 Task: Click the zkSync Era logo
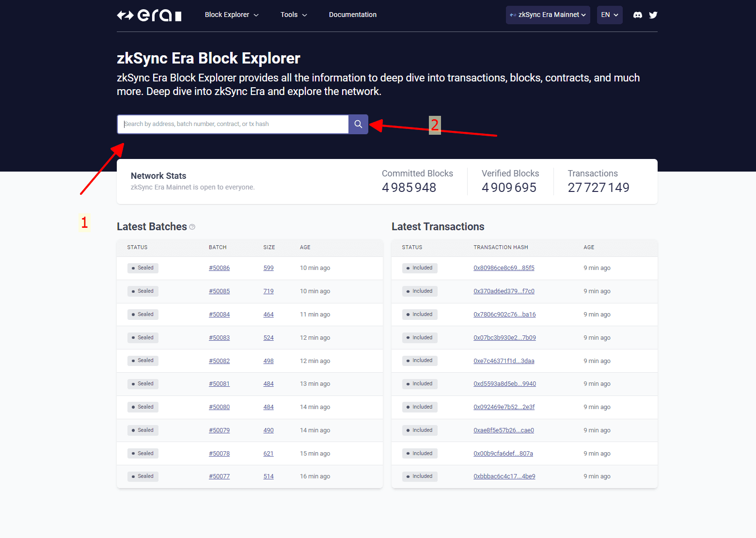tap(149, 16)
